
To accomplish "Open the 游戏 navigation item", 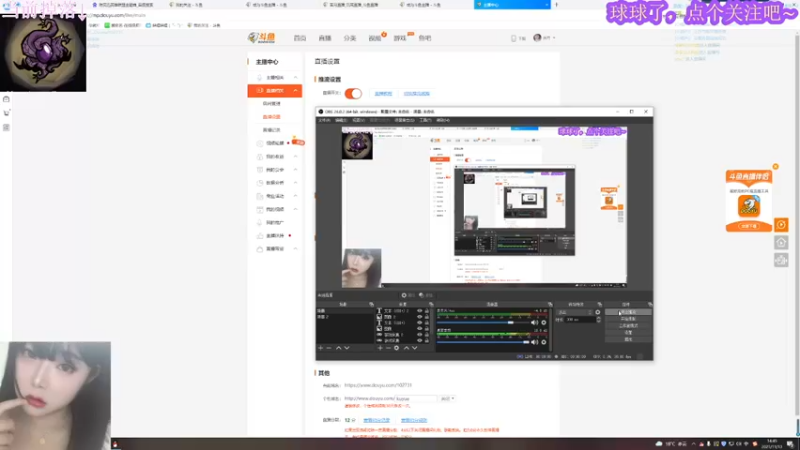I will (400, 38).
